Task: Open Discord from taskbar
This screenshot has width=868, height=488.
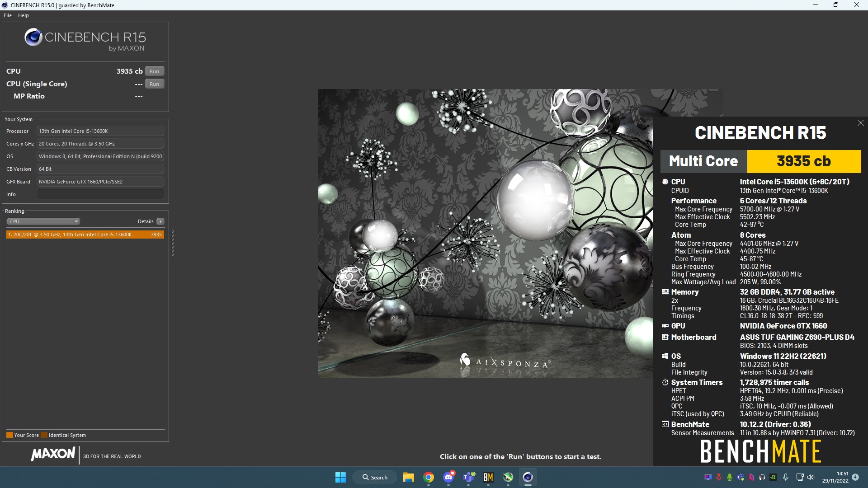Action: pyautogui.click(x=448, y=477)
